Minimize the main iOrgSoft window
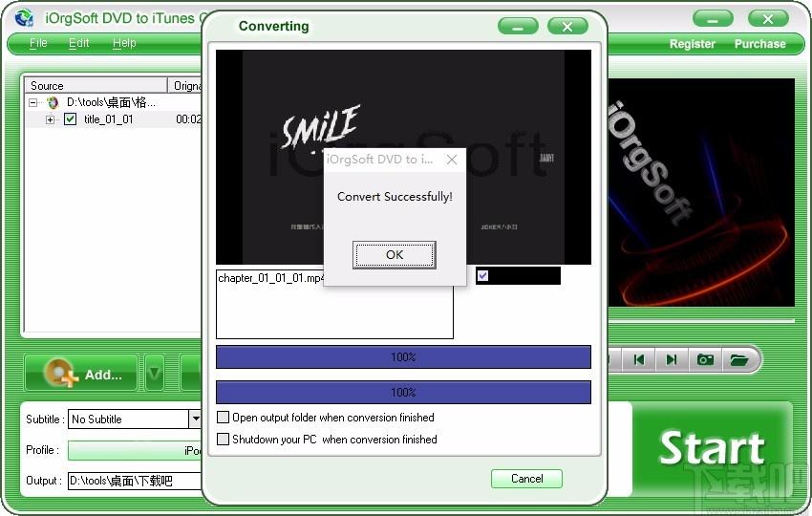Viewport: 812px width, 516px height. tap(713, 20)
